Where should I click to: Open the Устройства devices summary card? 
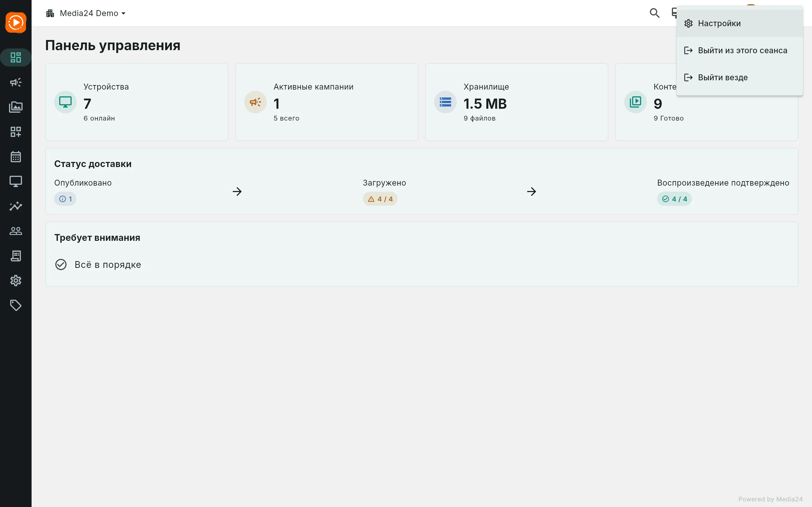pyautogui.click(x=136, y=102)
